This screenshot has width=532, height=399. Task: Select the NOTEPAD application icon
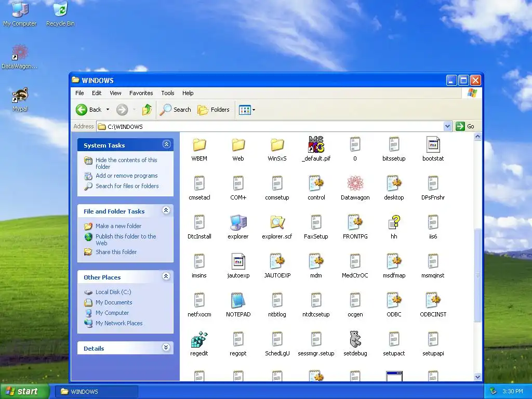pyautogui.click(x=238, y=301)
